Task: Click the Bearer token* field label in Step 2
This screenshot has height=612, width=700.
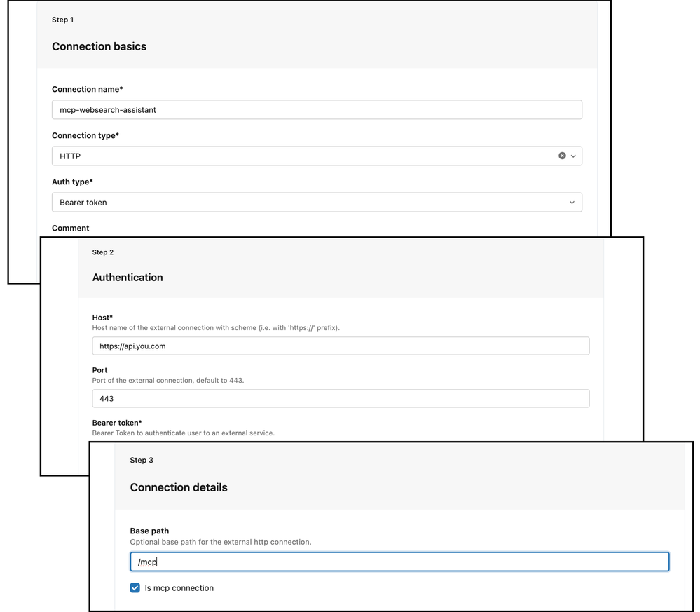Action: [x=117, y=423]
